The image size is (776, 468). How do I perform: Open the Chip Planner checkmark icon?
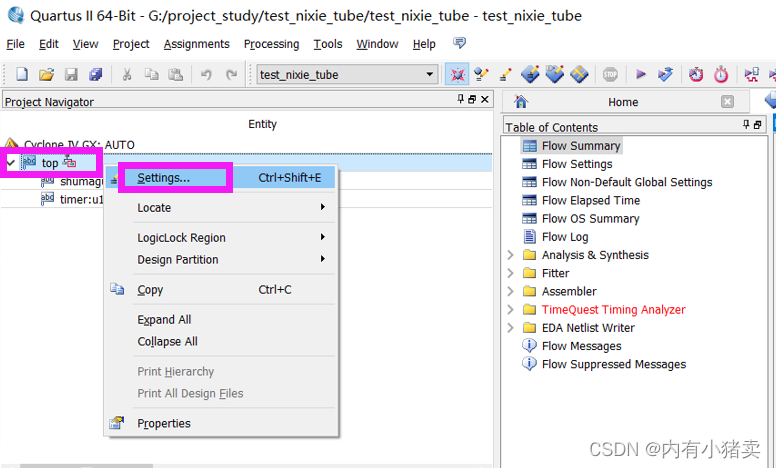point(555,75)
